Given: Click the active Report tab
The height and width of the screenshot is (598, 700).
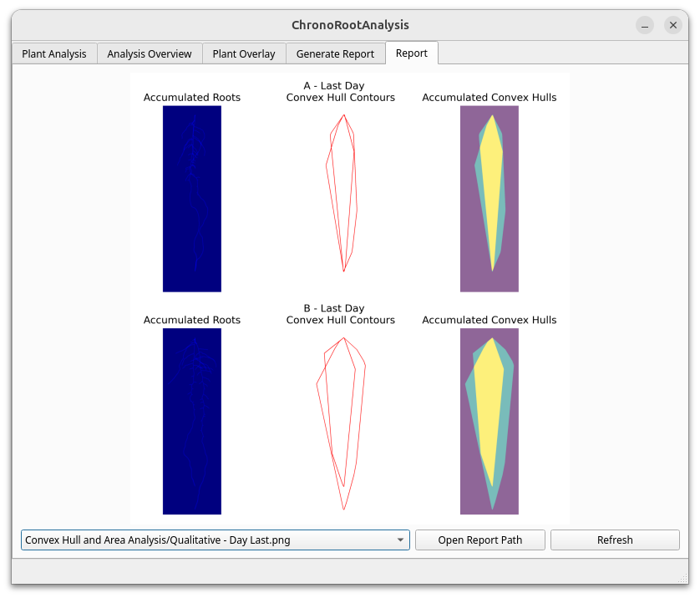Looking at the screenshot, I should 411,53.
